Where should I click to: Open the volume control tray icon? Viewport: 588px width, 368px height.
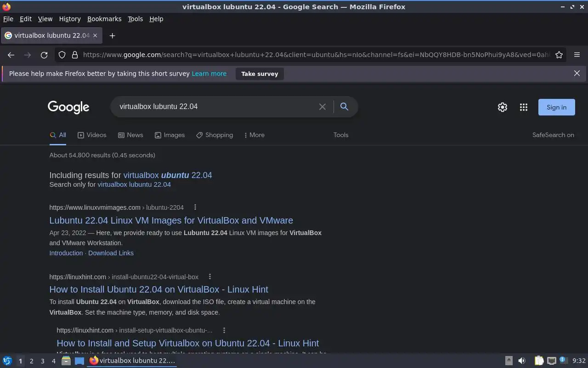[522, 361]
